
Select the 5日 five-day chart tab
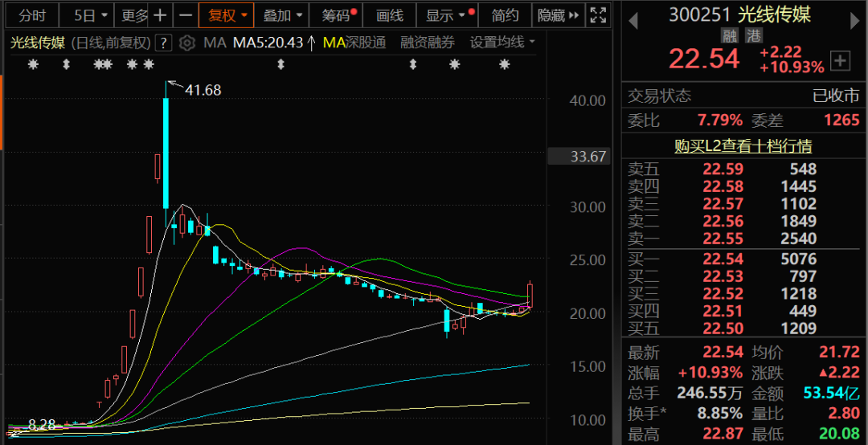point(88,15)
